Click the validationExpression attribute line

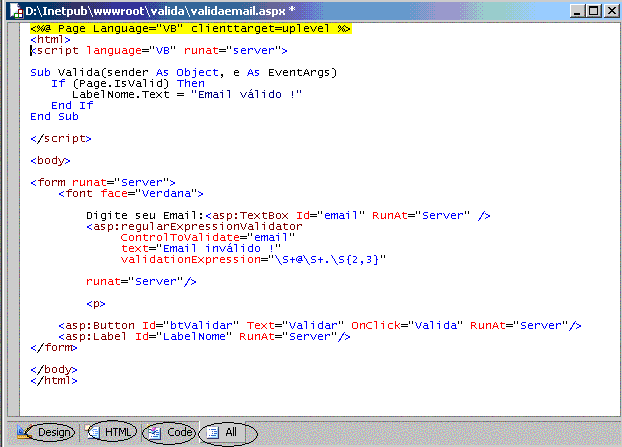[x=253, y=260]
